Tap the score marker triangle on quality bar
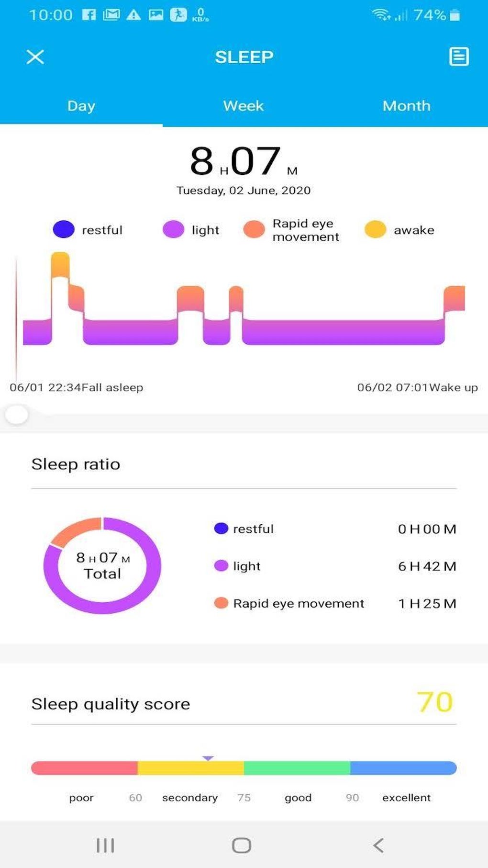 coord(208,758)
